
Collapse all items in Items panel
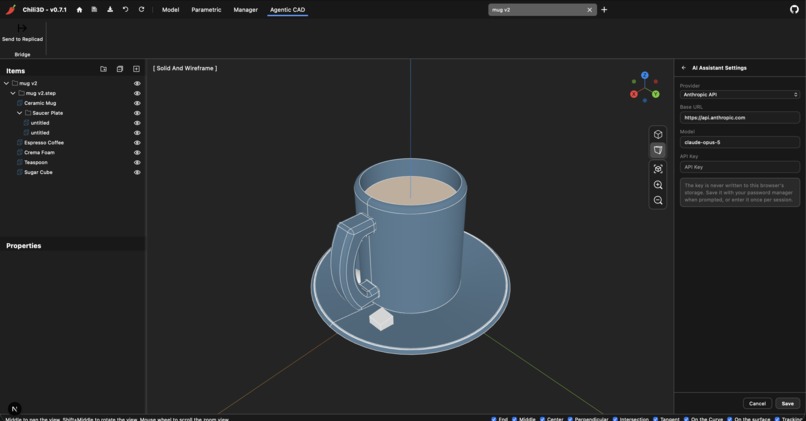click(x=120, y=69)
